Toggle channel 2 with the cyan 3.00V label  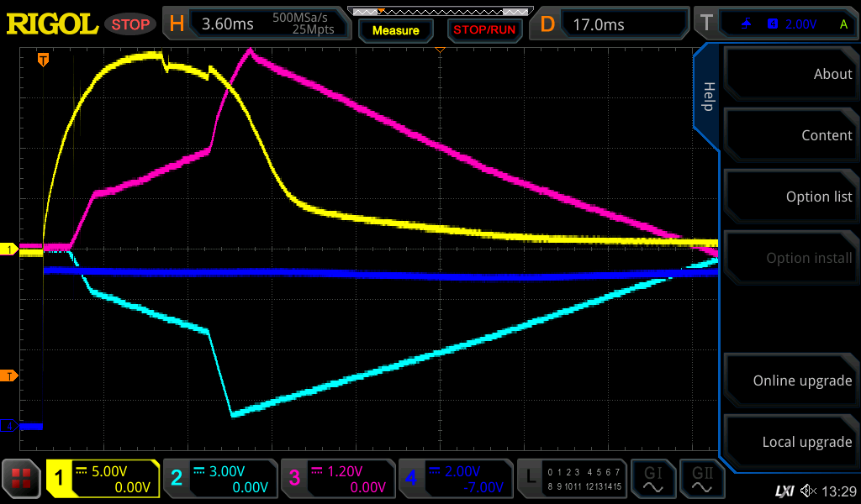tap(219, 480)
